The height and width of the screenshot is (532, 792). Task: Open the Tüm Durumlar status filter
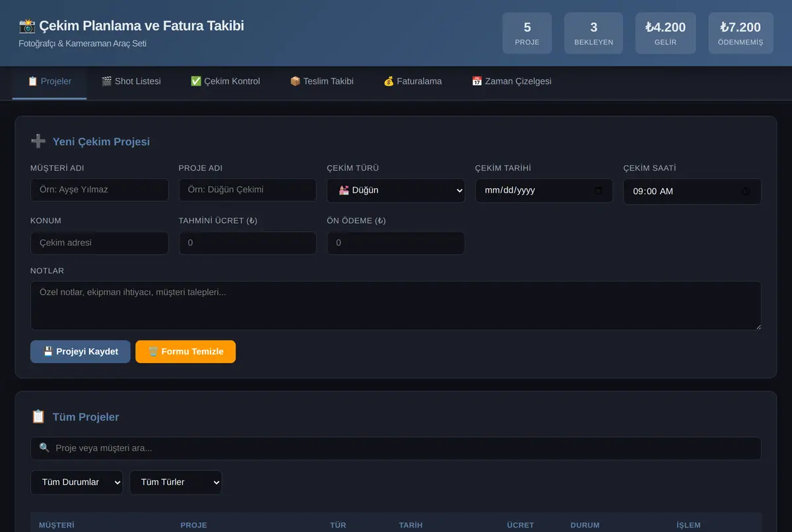click(77, 482)
